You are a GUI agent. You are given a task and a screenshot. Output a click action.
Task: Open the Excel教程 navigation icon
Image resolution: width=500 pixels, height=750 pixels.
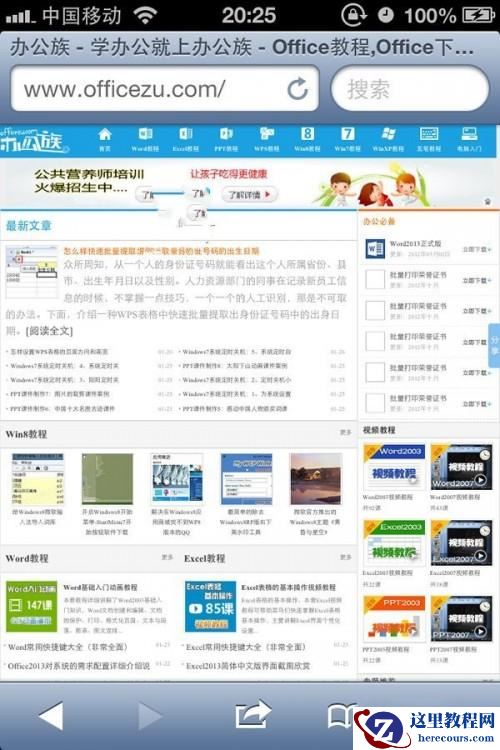point(186,139)
